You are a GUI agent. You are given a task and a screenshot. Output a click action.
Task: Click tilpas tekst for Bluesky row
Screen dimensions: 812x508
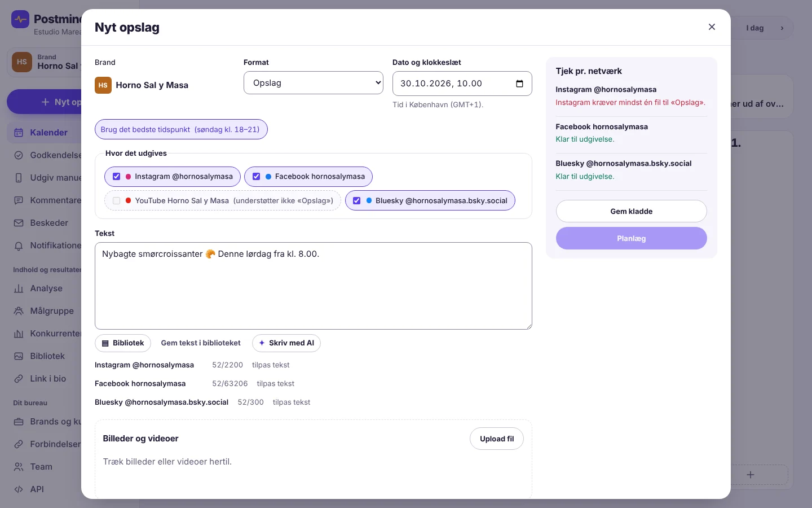pos(292,402)
